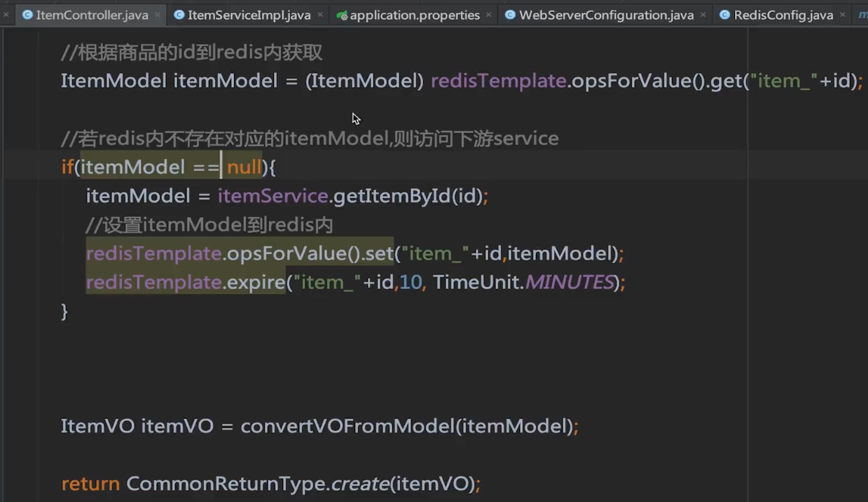The image size is (868, 502).
Task: Close the ItemServiceImpl.java tab
Action: coord(320,15)
